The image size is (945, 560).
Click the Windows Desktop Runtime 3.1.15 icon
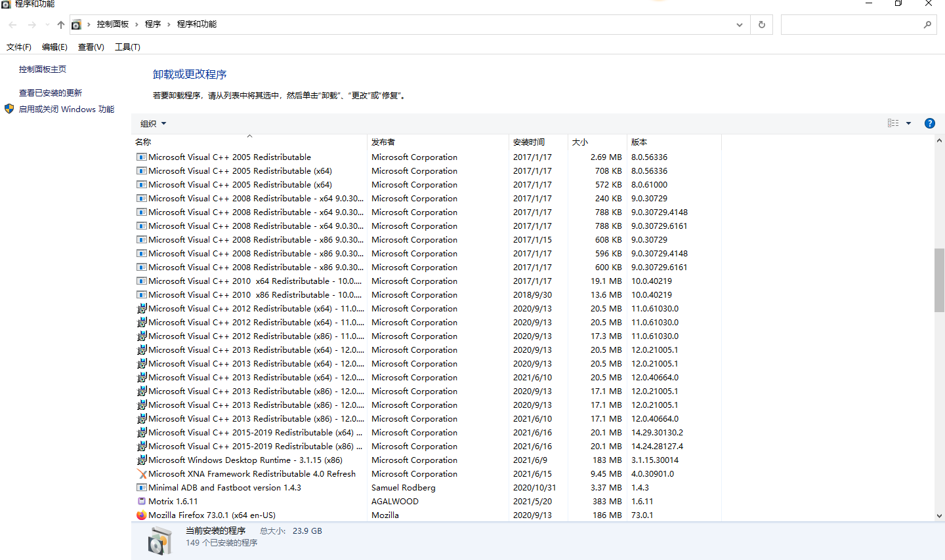click(141, 460)
